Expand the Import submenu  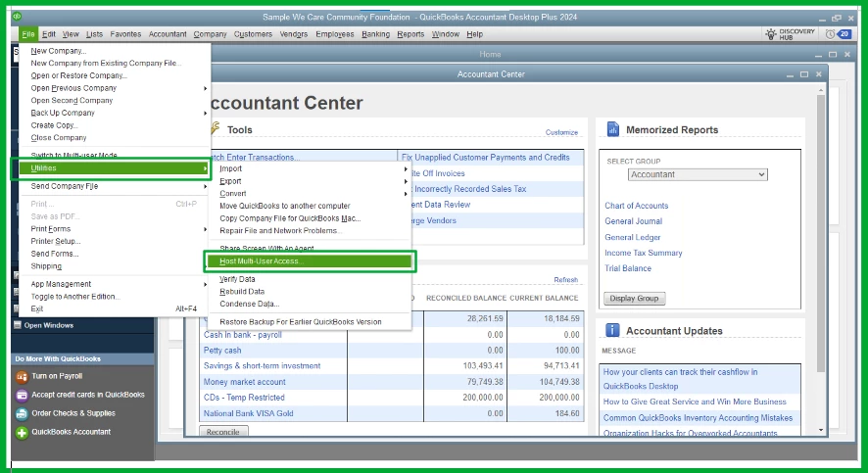point(310,168)
